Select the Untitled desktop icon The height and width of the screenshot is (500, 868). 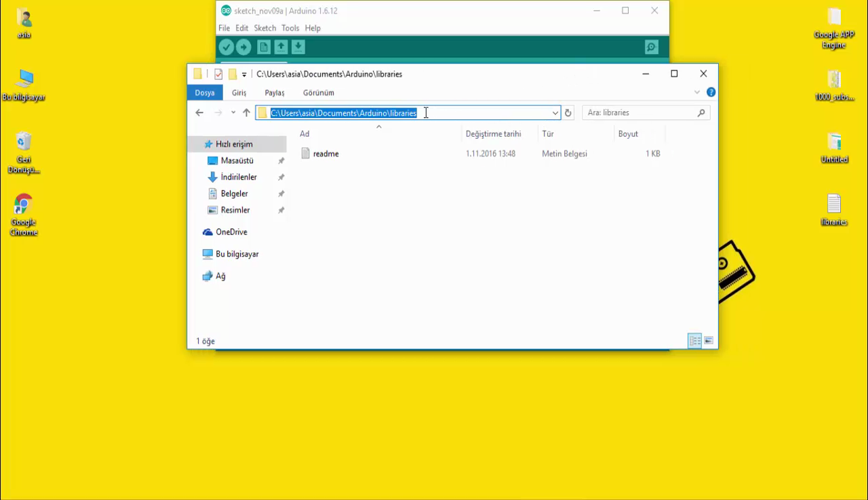click(834, 148)
